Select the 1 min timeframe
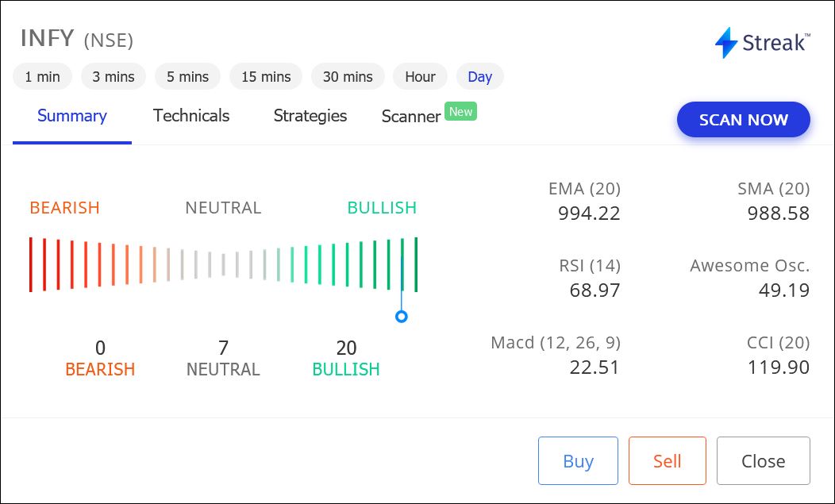835x504 pixels. [x=43, y=77]
